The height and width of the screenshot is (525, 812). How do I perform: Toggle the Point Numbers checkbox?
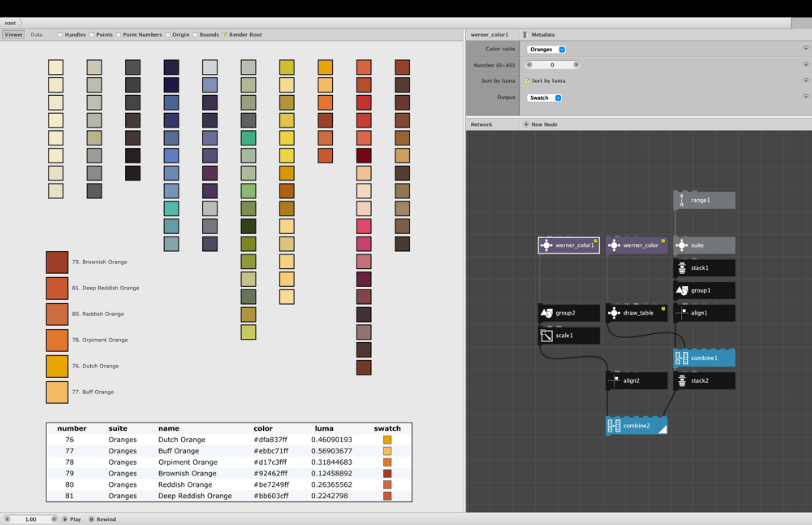click(119, 35)
